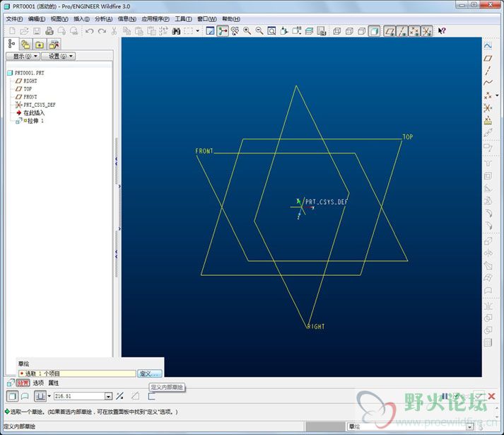Click depth value field 216.51
The height and width of the screenshot is (435, 504).
[79, 396]
